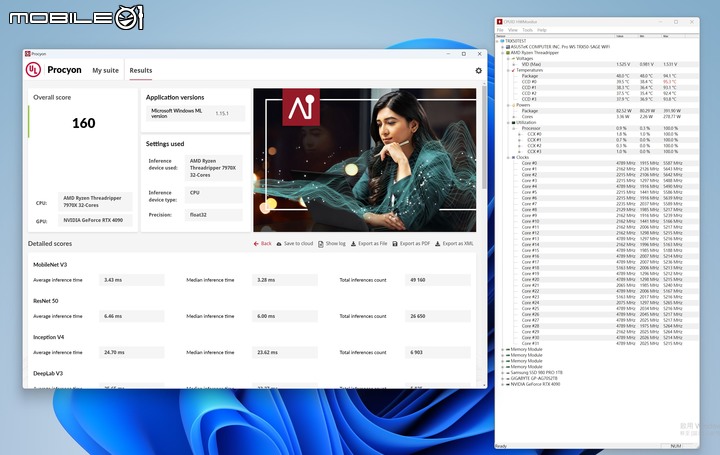This screenshot has height=455, width=720.
Task: Open the File menu in HWMonitor
Action: coord(500,30)
